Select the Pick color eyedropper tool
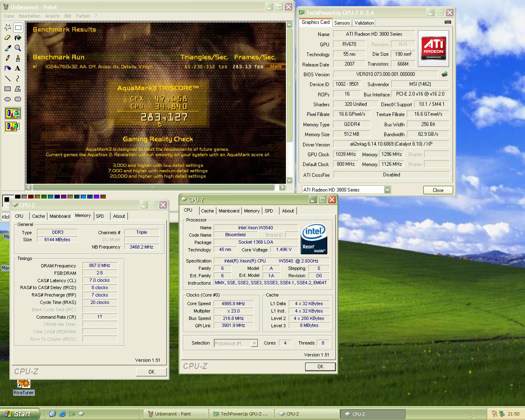The width and height of the screenshot is (525, 420). (x=8, y=48)
